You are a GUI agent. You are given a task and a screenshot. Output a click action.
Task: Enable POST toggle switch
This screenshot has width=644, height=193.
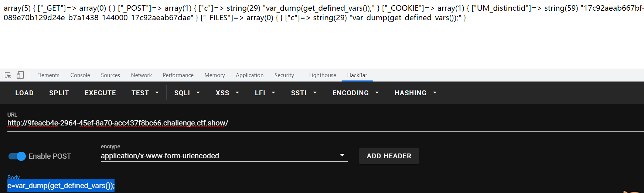tap(17, 156)
